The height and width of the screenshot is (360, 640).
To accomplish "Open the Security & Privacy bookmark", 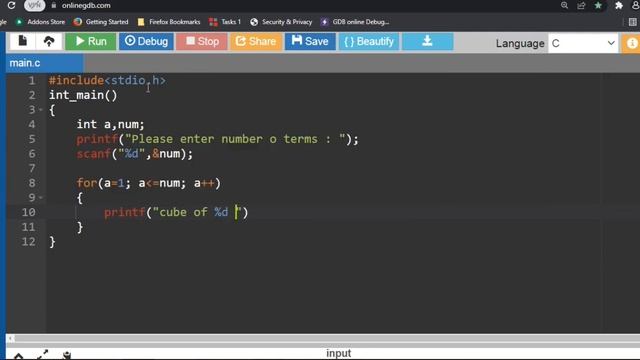I will (281, 22).
